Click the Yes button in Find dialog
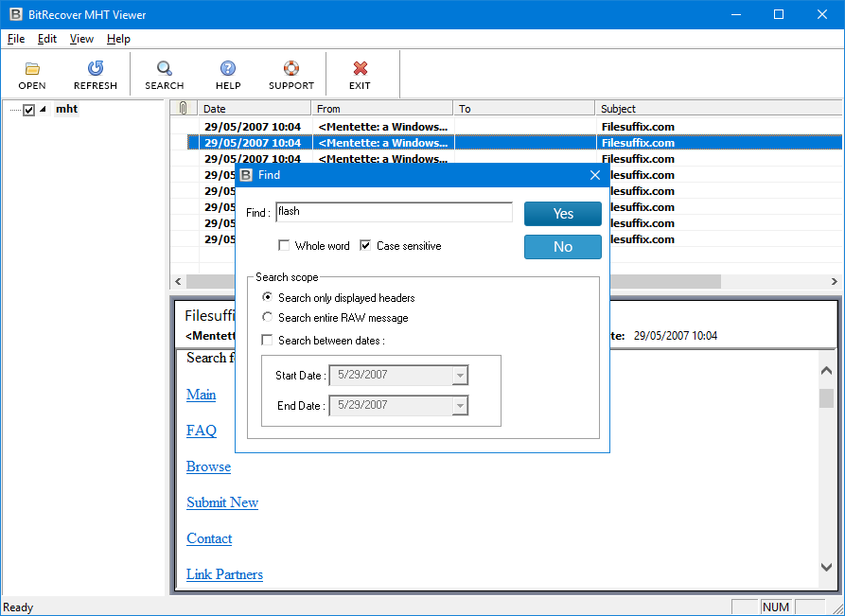The width and height of the screenshot is (845, 616). [x=563, y=214]
